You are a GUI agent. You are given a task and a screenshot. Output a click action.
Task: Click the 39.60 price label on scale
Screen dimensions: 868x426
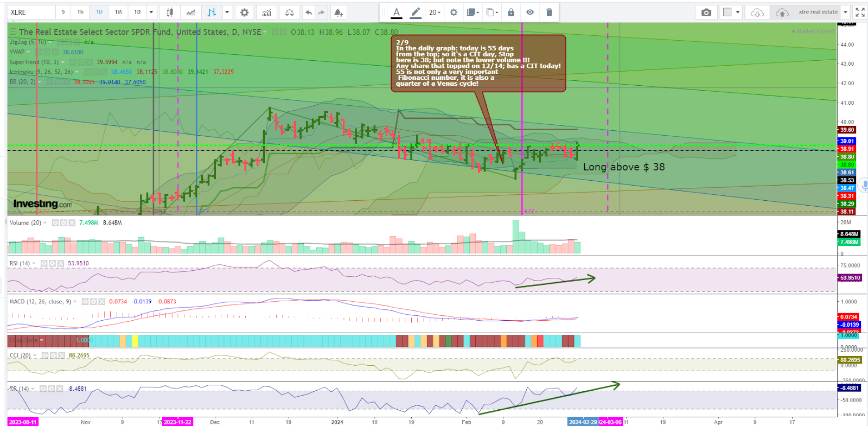[847, 130]
